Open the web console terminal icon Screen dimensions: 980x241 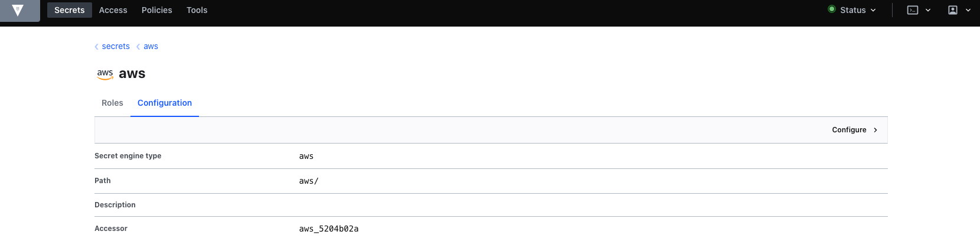click(913, 10)
